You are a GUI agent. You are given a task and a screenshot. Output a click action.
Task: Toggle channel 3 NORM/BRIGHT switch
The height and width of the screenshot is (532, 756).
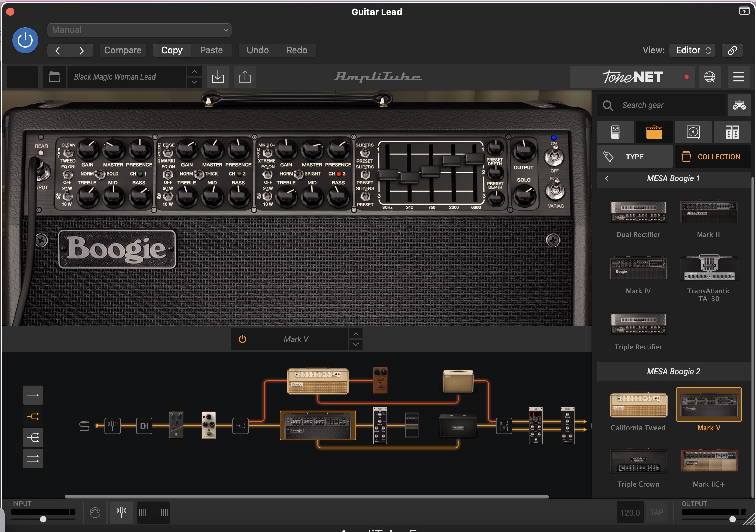point(299,174)
